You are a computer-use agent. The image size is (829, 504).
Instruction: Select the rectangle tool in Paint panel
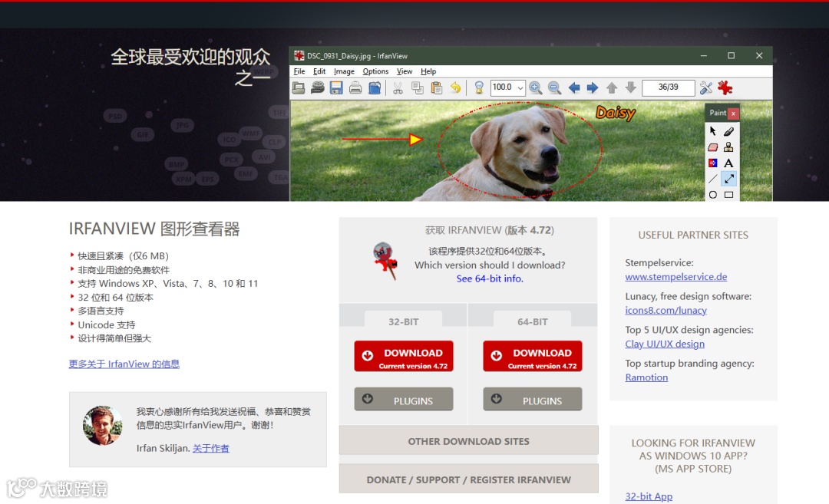[x=728, y=194]
